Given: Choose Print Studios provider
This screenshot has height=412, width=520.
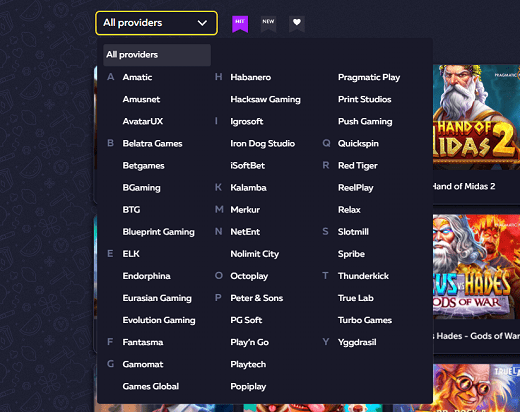Looking at the screenshot, I should [365, 99].
